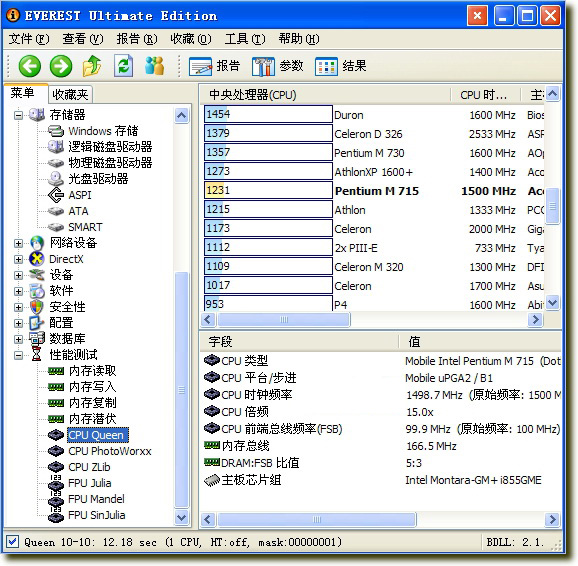
Task: Select CPU Queen benchmark
Action: click(x=98, y=435)
